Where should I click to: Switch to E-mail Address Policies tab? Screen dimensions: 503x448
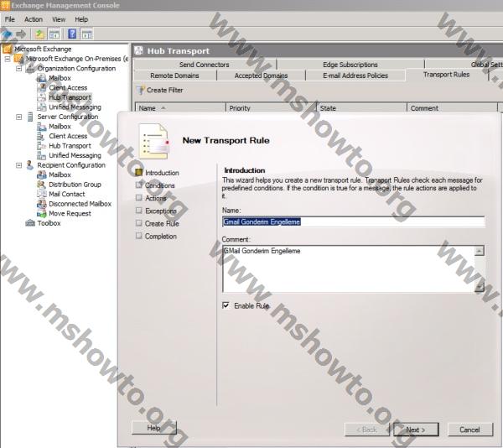(x=355, y=76)
